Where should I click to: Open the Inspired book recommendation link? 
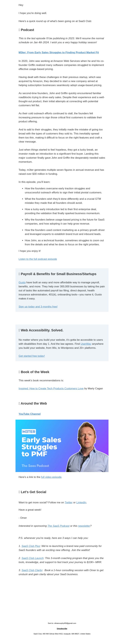tap(51, 388)
